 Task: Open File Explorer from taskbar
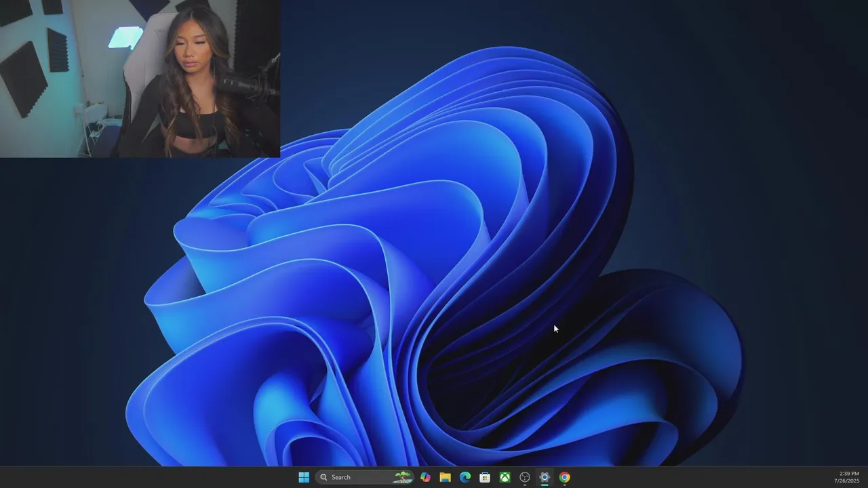[x=445, y=477]
